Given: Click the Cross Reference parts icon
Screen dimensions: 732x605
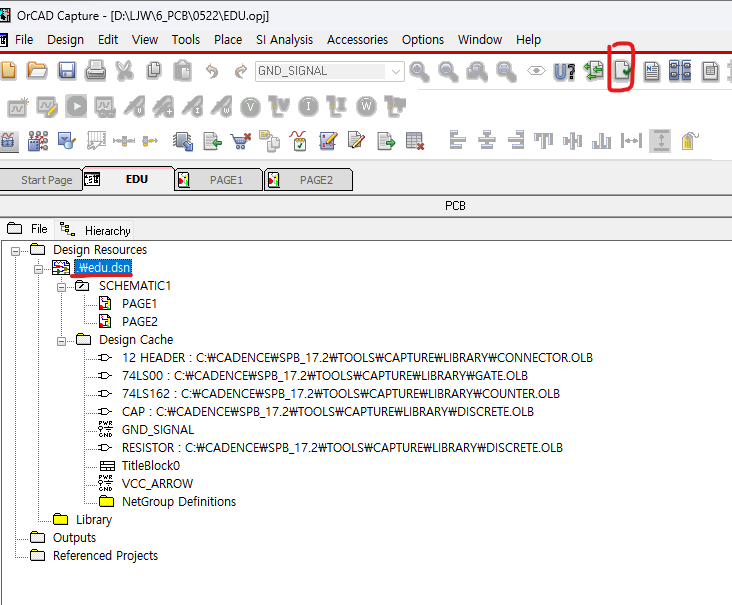Looking at the screenshot, I should tap(680, 71).
